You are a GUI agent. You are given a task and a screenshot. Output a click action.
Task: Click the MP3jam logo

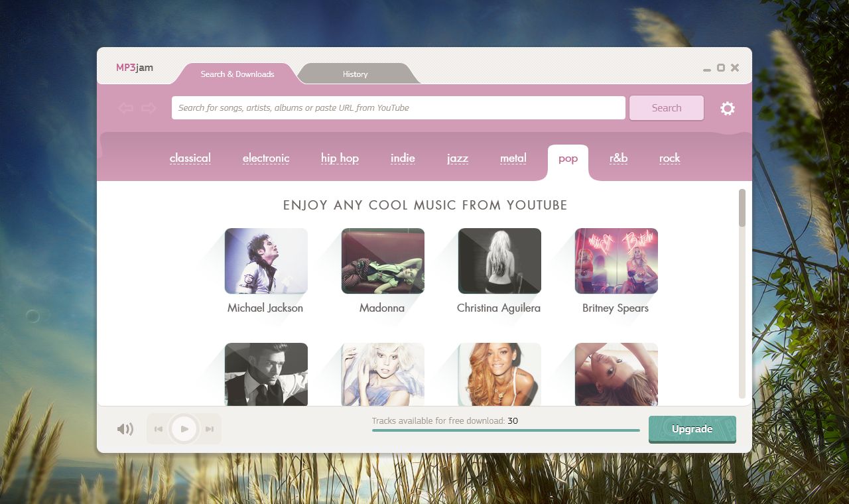tap(135, 68)
